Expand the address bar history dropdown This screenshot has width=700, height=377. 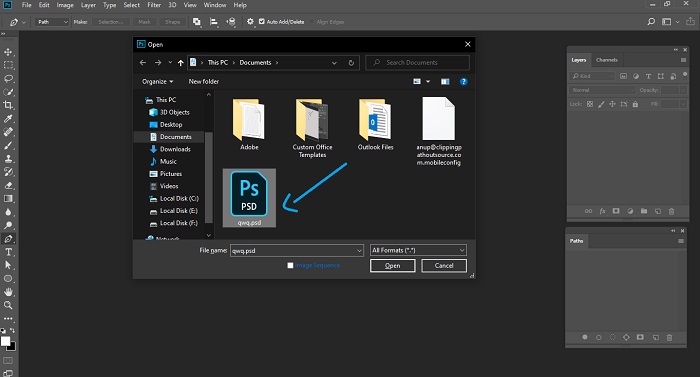[x=334, y=63]
